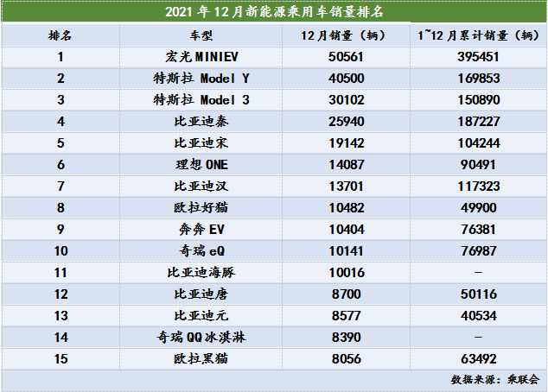Click December sales value 10404

point(346,230)
